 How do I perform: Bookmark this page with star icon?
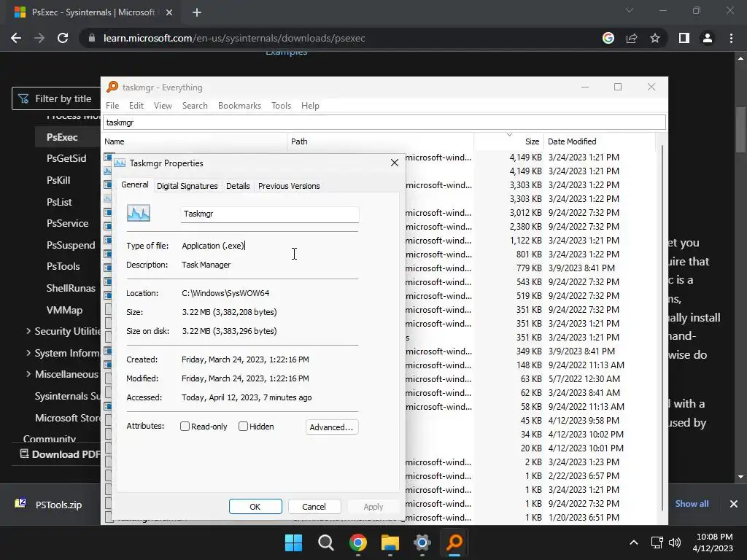[x=655, y=38]
